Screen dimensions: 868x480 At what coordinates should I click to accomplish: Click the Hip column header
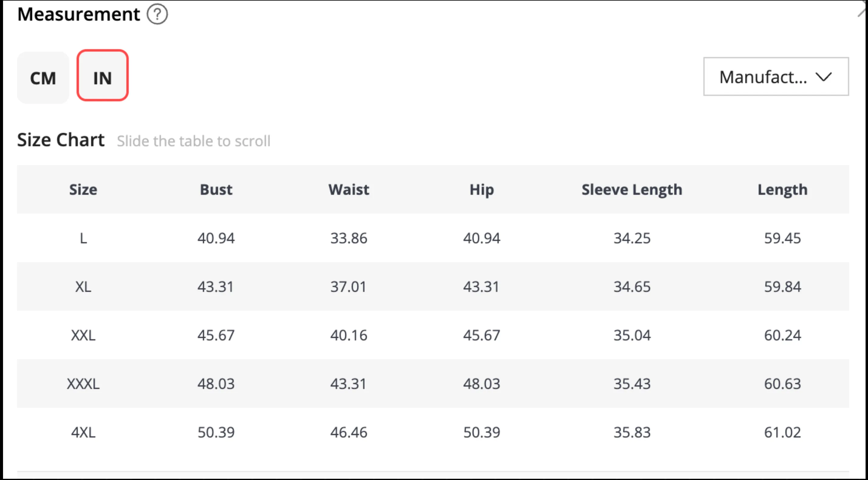click(x=481, y=190)
